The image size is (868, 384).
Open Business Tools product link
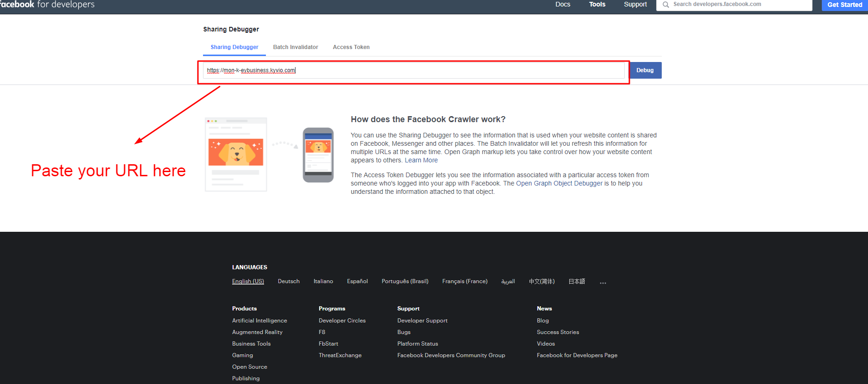(251, 344)
